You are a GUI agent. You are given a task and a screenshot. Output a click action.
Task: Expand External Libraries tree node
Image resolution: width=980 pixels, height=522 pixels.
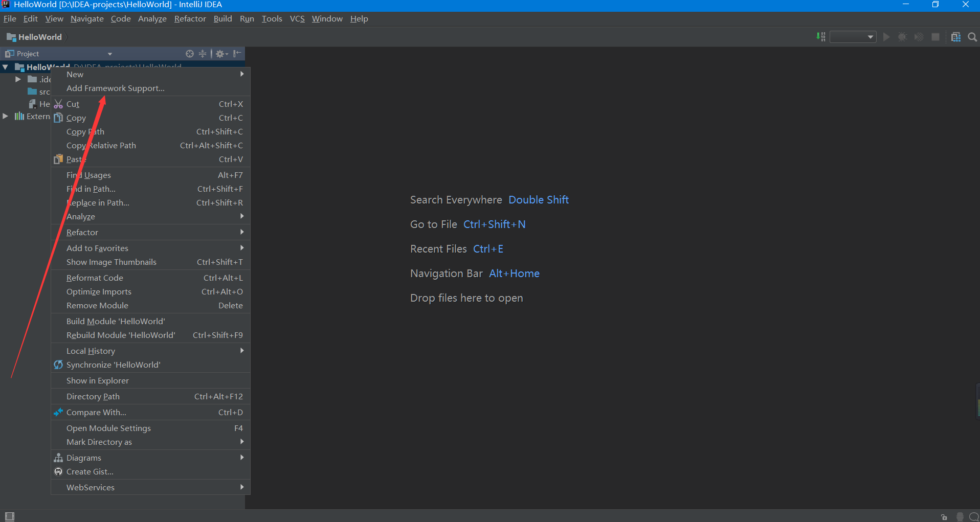tap(5, 116)
